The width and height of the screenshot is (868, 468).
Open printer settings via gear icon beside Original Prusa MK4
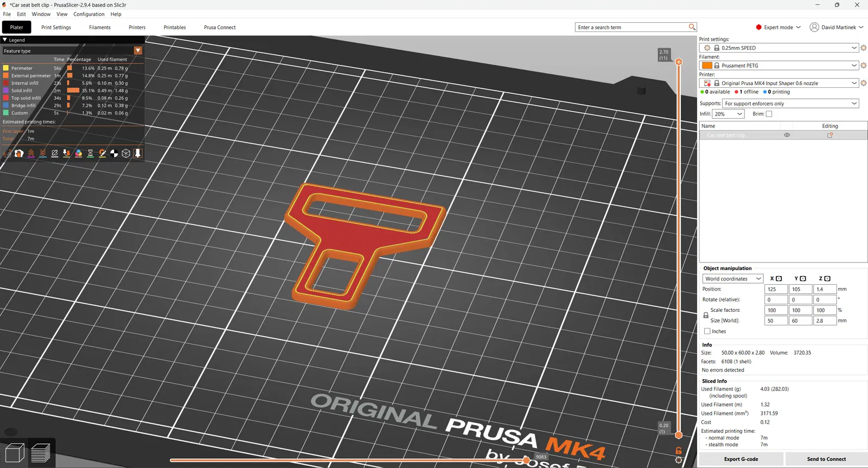tap(864, 83)
